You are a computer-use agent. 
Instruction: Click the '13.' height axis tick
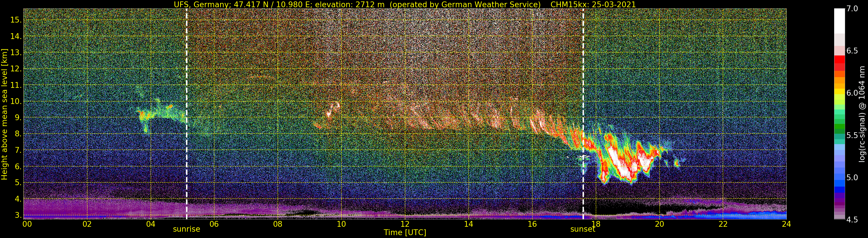[x=16, y=53]
